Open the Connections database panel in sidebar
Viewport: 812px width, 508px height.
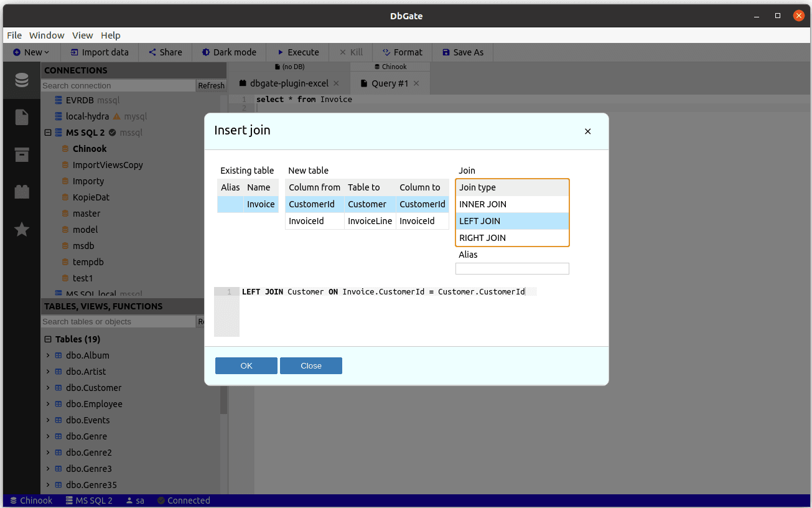[21, 80]
